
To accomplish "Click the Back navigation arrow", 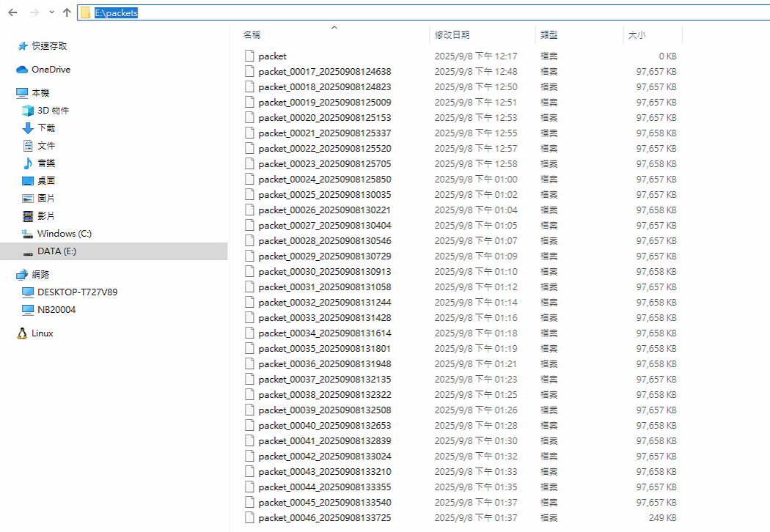I will coord(12,12).
